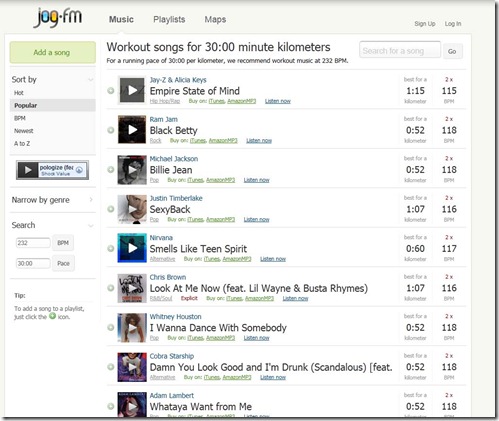Image resolution: width=499 pixels, height=421 pixels.
Task: Play the Shock Value sidebar player
Action: click(28, 170)
